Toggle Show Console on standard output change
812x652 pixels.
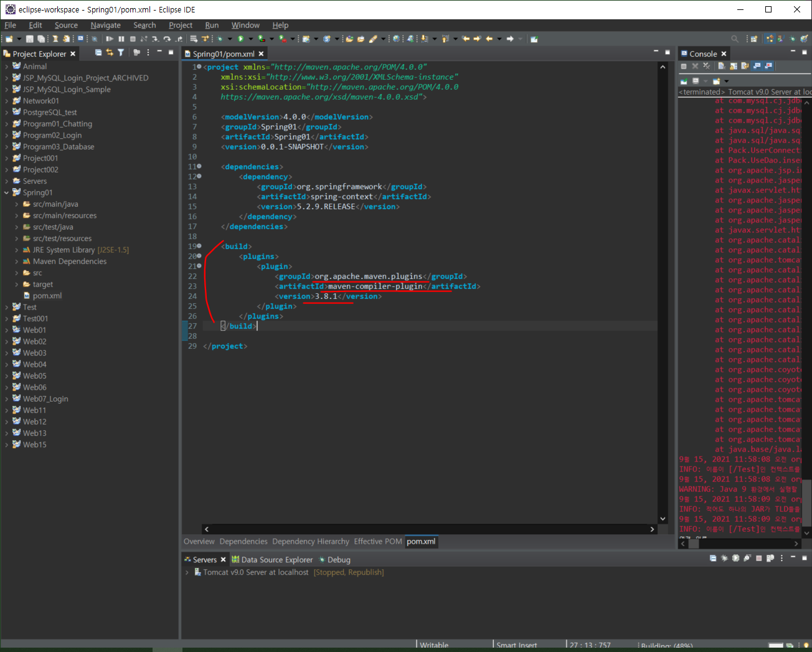tap(757, 66)
